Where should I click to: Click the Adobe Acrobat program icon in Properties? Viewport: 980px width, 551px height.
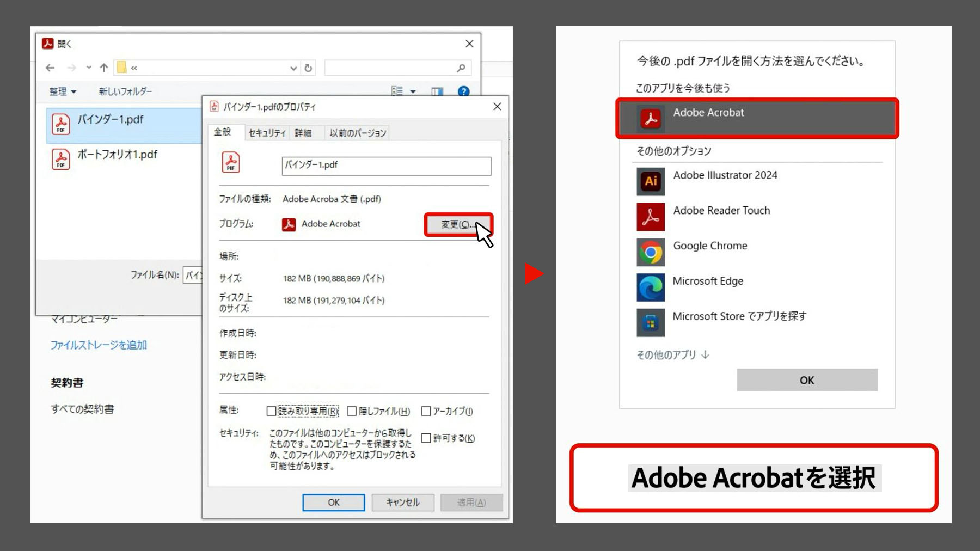[289, 224]
